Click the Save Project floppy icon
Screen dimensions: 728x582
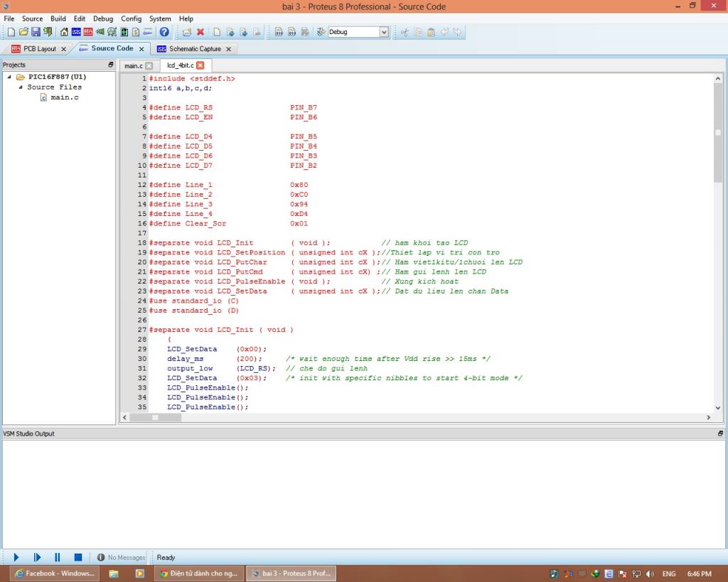pyautogui.click(x=36, y=32)
